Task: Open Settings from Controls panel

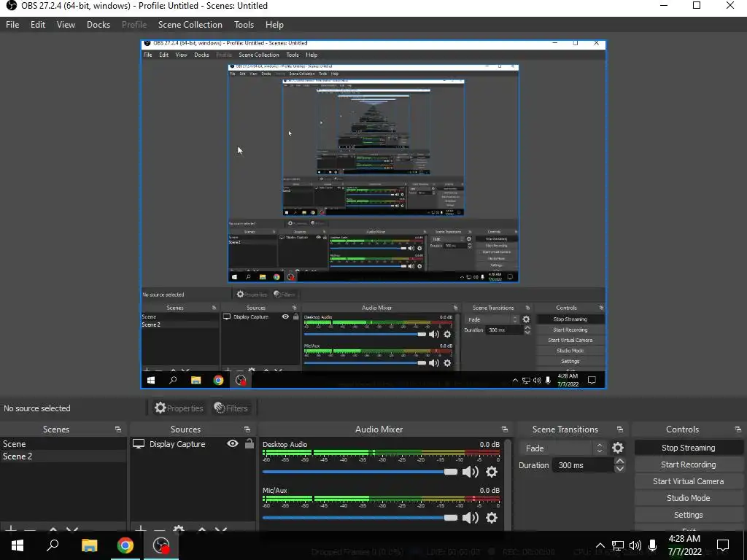Action: click(688, 515)
